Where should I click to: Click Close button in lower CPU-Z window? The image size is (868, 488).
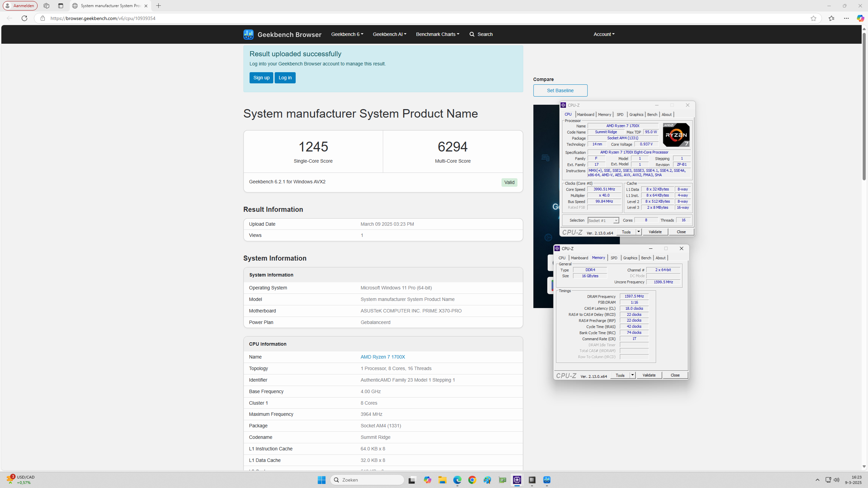click(x=675, y=375)
